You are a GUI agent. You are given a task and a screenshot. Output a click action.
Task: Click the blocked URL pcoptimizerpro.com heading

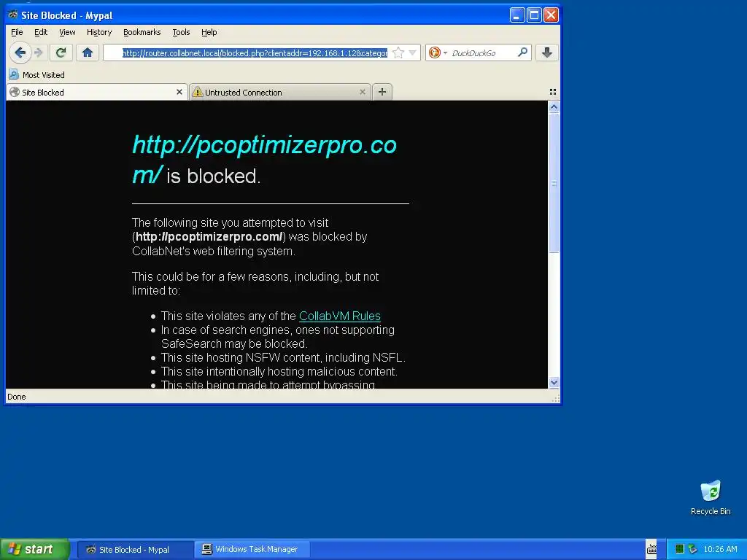264,160
